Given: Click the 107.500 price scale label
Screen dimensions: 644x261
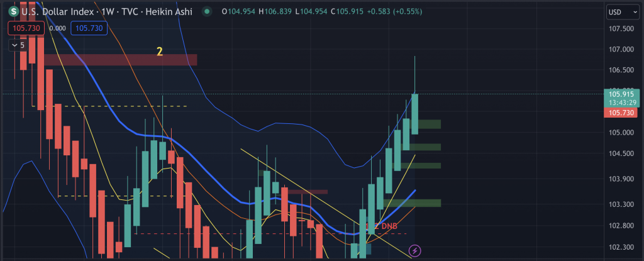Looking at the screenshot, I should coord(622,28).
